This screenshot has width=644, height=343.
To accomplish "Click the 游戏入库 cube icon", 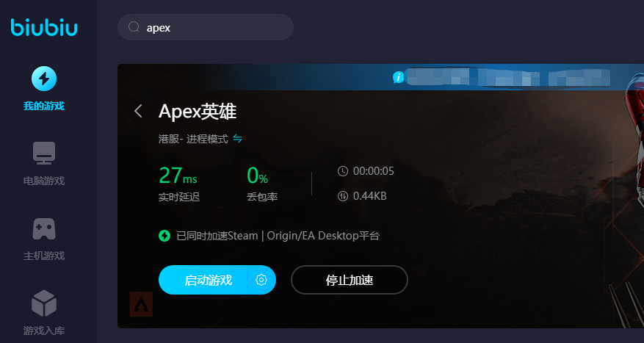I will [x=43, y=303].
